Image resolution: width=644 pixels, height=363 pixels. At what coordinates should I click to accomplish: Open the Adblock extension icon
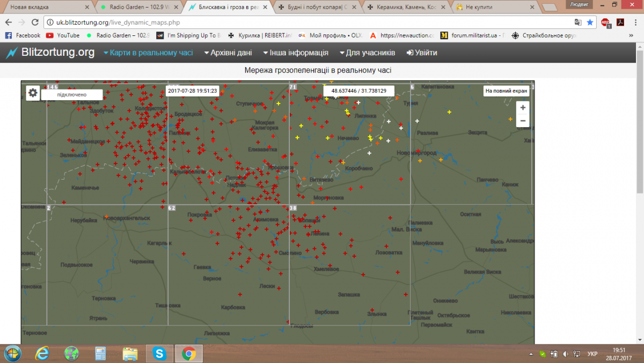[606, 23]
